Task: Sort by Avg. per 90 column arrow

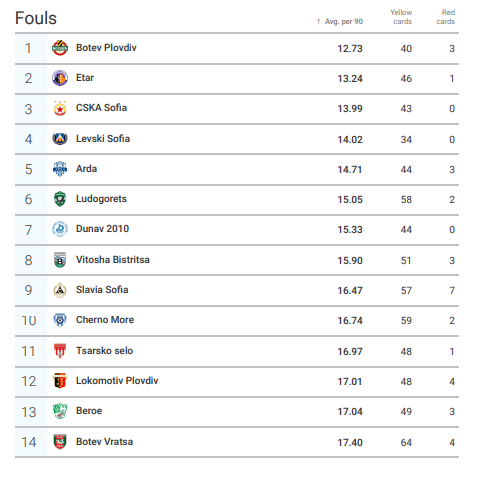Action: click(319, 22)
